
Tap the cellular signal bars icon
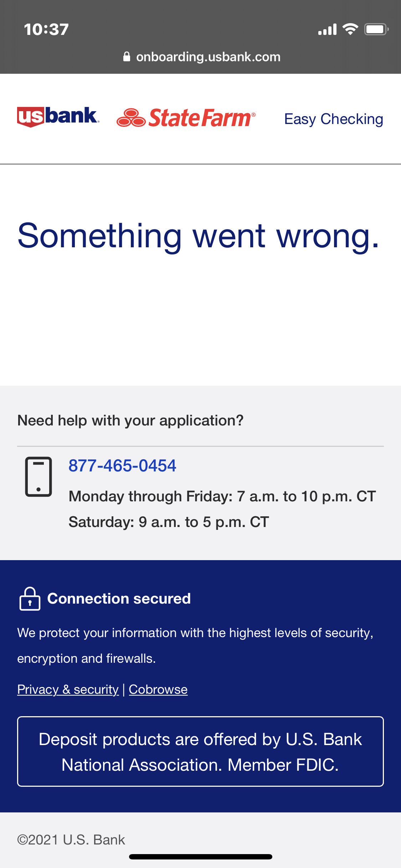(x=327, y=30)
